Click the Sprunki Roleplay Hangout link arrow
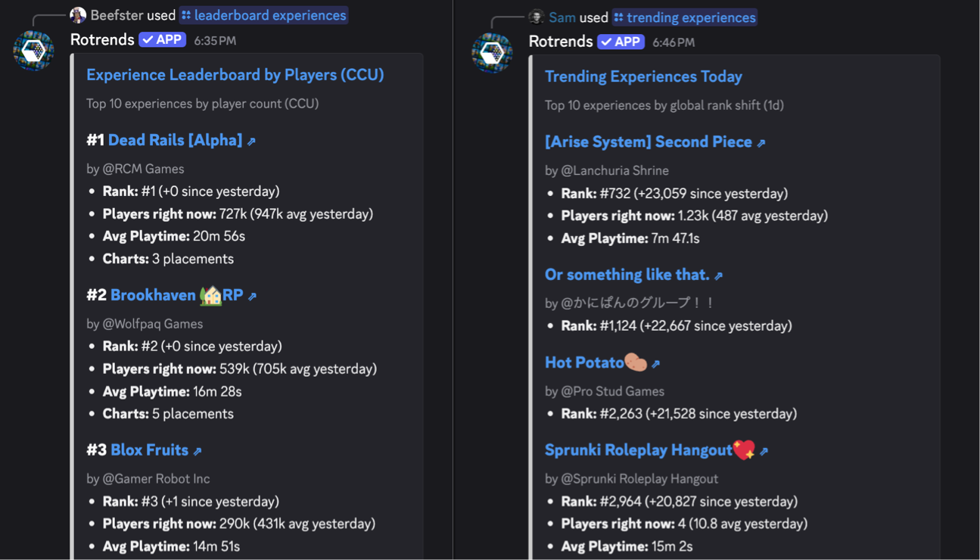Screen dimensions: 980x560 point(764,450)
